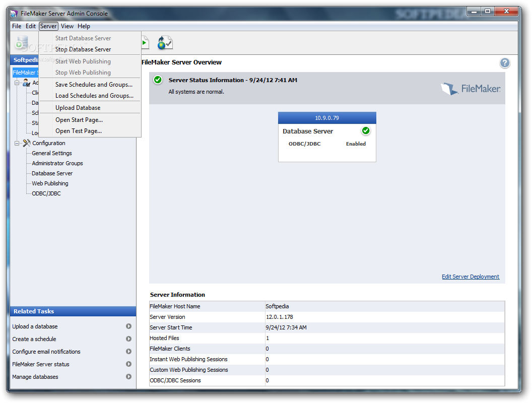
Task: Click the FileMaker logo
Action: pos(471,89)
